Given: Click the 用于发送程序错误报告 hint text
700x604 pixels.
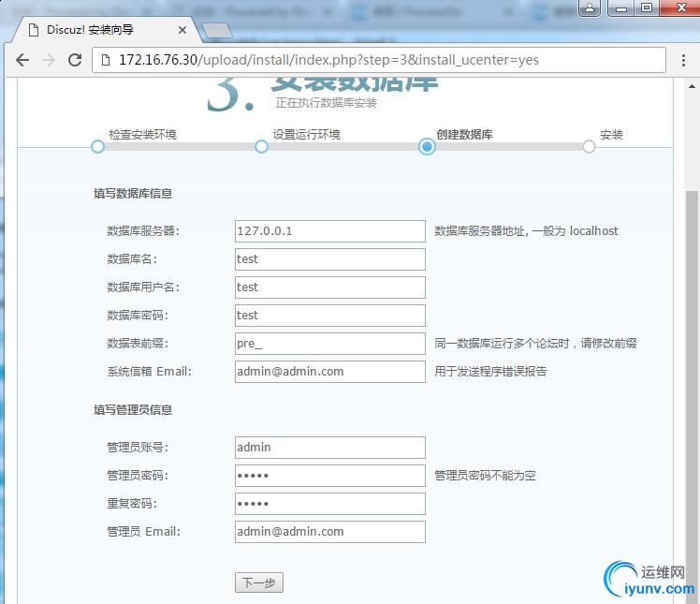Looking at the screenshot, I should (x=490, y=371).
